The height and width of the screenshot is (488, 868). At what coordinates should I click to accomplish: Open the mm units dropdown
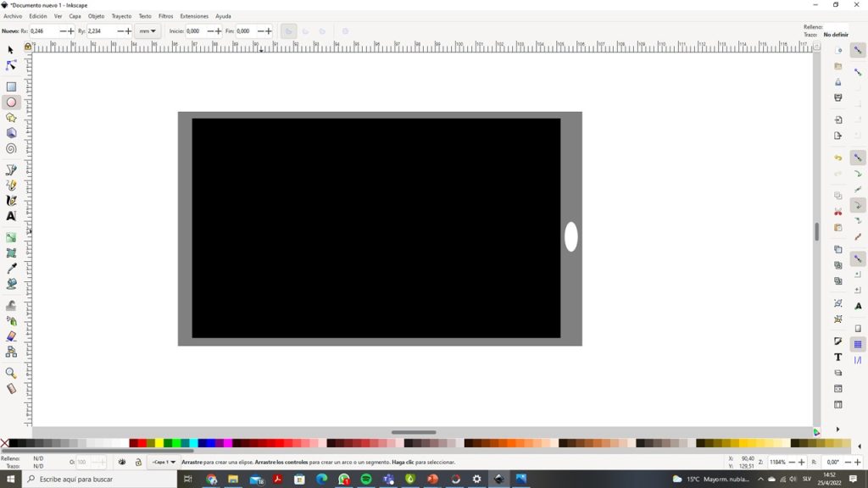click(x=147, y=31)
